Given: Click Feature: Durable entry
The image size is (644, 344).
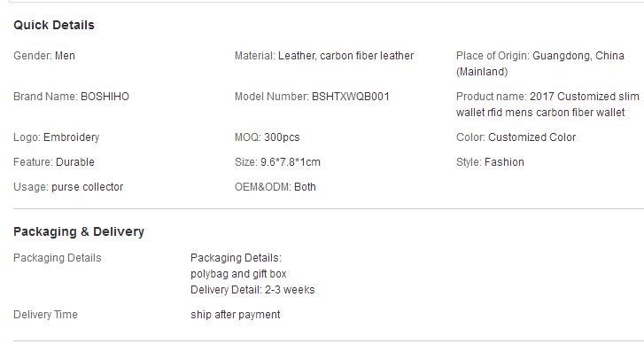Looking at the screenshot, I should pos(54,162).
